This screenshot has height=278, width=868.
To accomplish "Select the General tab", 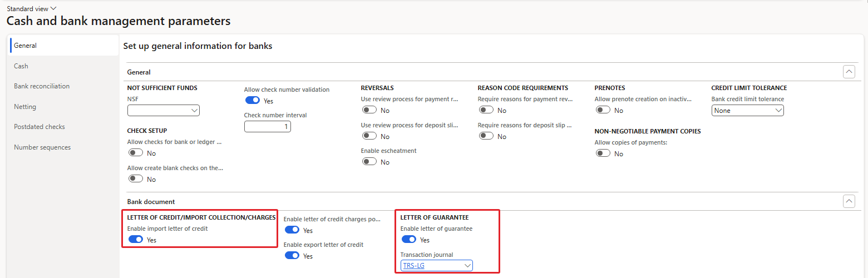I will [64, 46].
